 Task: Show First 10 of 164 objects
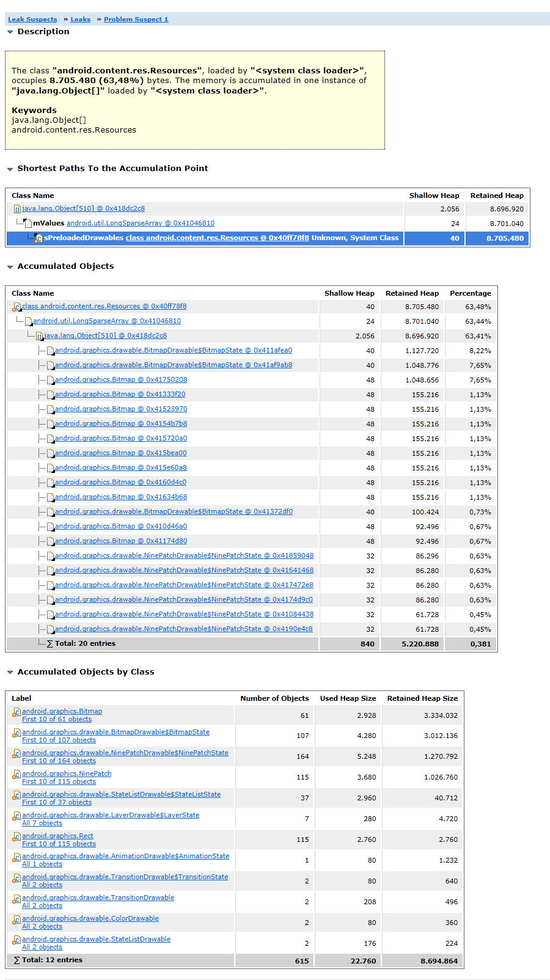coord(59,761)
